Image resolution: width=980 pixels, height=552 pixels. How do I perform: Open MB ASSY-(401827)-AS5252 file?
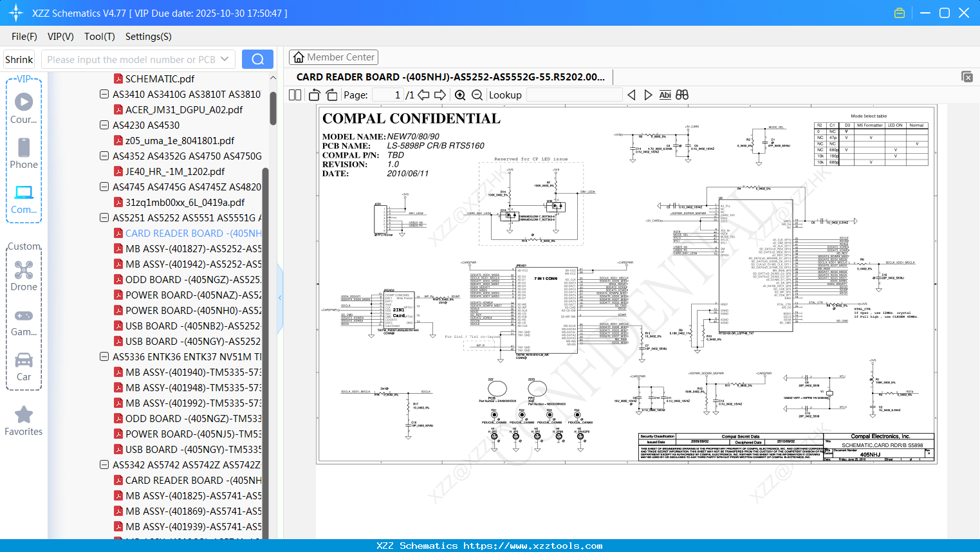coord(187,248)
